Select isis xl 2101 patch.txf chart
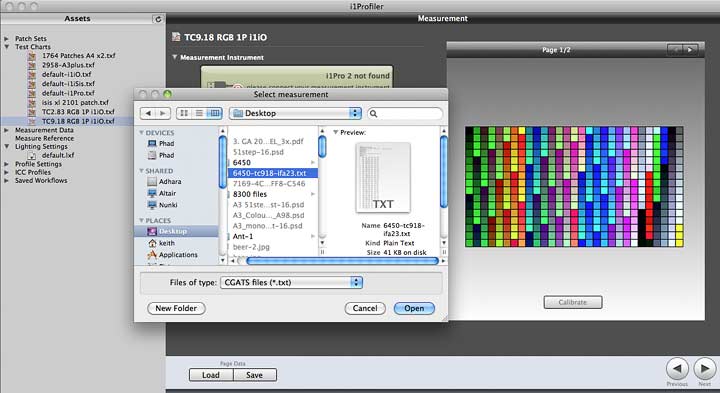The width and height of the screenshot is (720, 393). point(75,102)
